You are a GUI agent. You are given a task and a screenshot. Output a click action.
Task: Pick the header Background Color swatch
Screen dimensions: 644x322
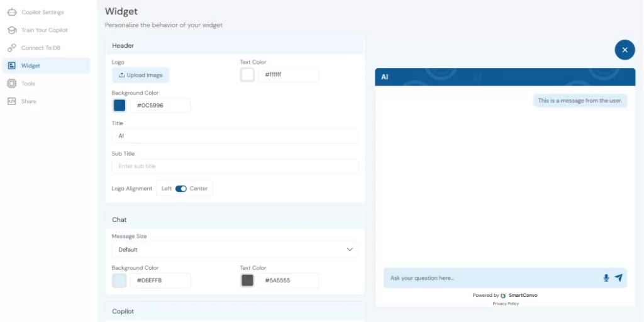pos(119,106)
